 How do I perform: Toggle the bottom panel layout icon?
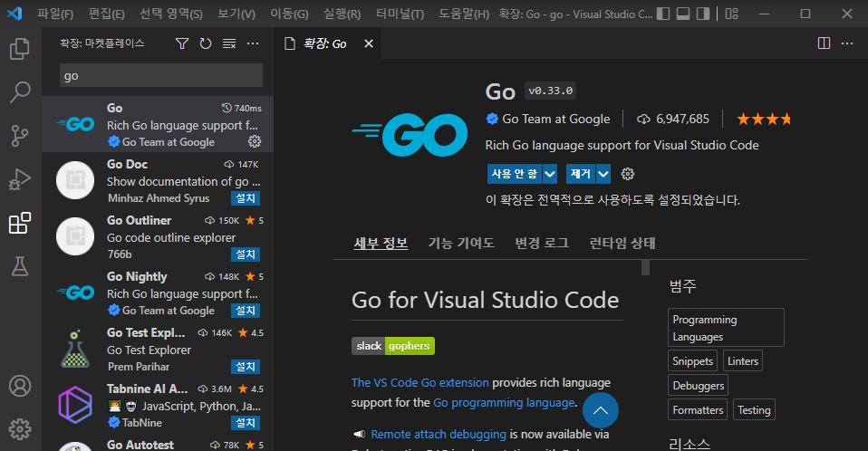[683, 14]
